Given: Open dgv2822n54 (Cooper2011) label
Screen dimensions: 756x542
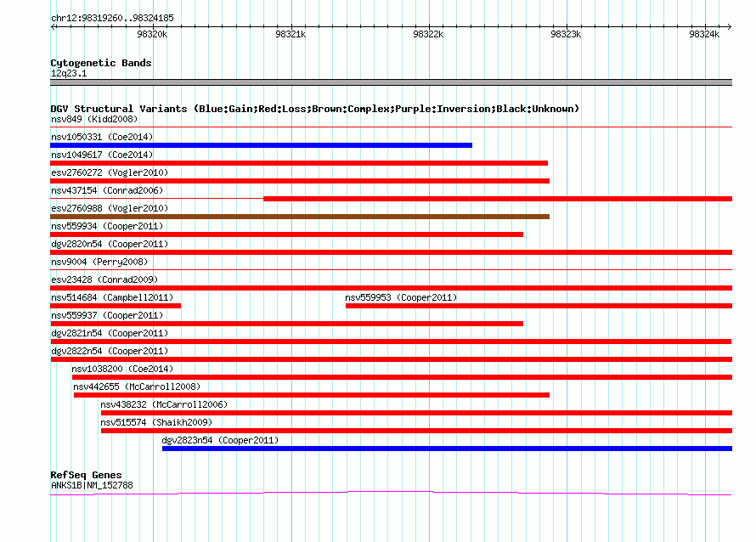Looking at the screenshot, I should pos(110,351).
